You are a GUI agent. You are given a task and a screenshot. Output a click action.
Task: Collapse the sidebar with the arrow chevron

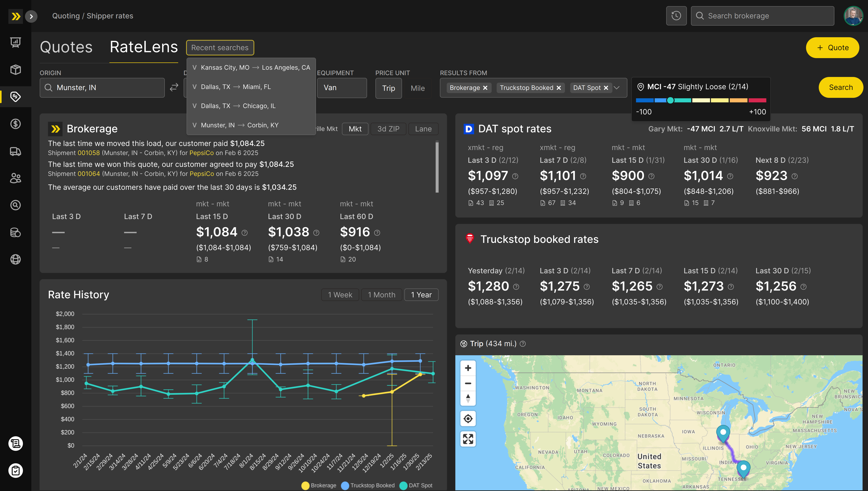click(x=31, y=16)
